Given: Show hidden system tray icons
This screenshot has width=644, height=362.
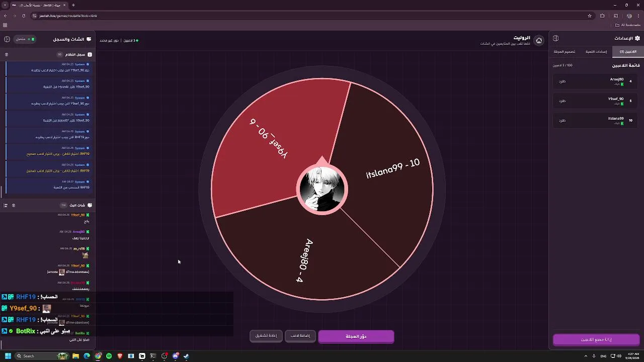Looking at the screenshot, I should click(x=586, y=356).
